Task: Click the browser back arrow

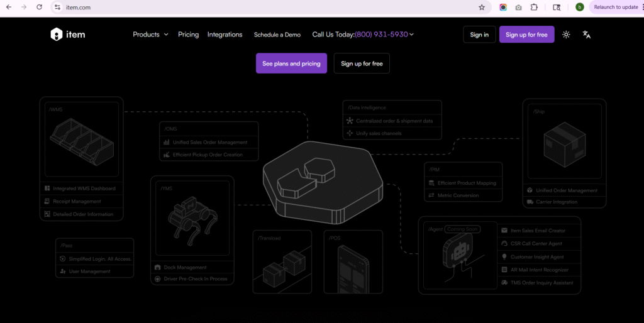Action: click(x=9, y=7)
